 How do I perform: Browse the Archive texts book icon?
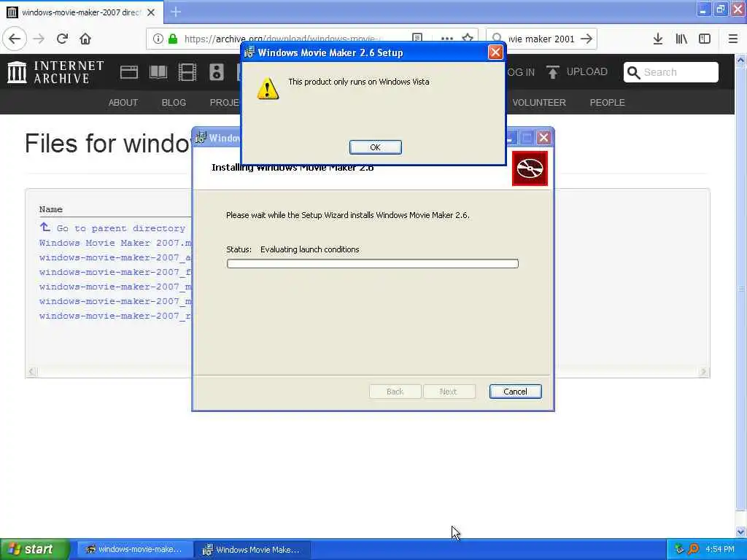click(158, 72)
